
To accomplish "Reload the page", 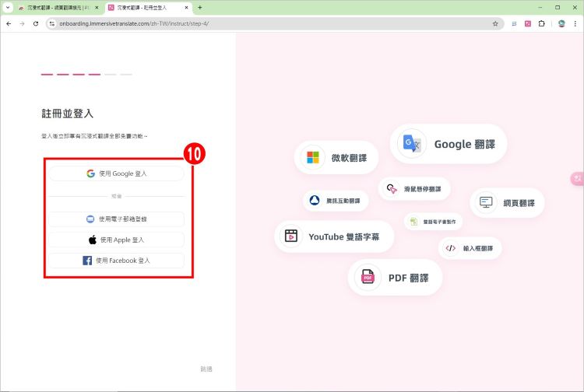I will tap(36, 23).
